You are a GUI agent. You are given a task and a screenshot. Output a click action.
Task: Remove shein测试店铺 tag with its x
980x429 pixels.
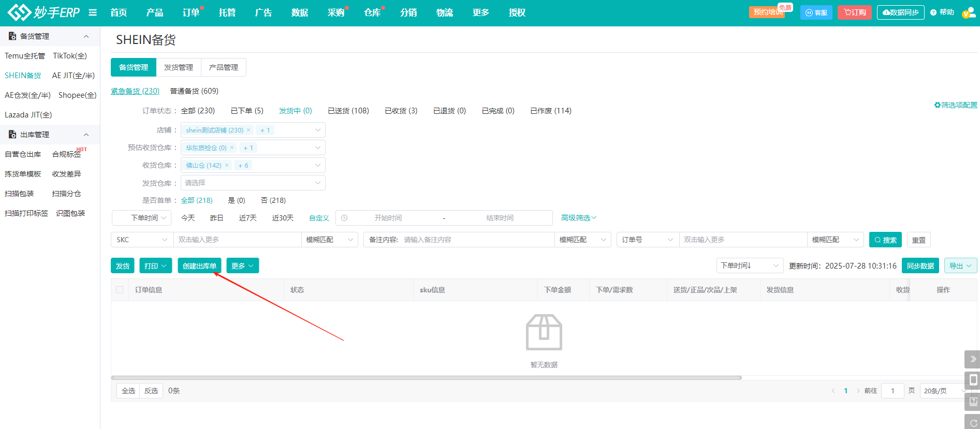(248, 130)
